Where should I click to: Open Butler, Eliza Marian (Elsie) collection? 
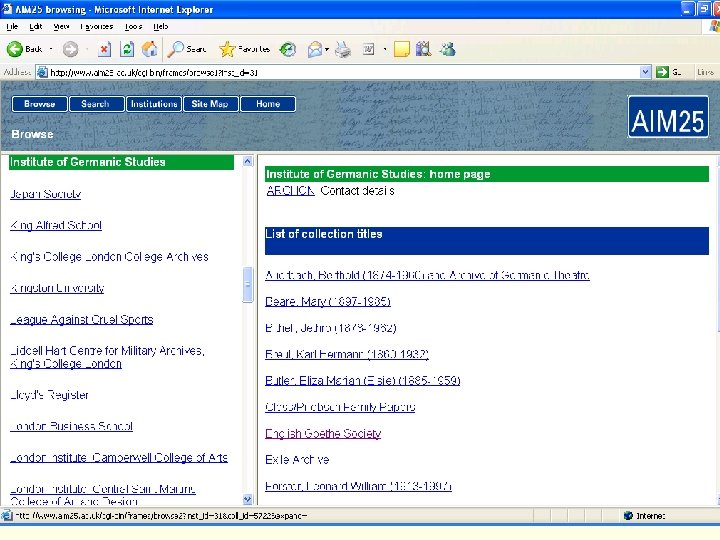[x=363, y=381]
